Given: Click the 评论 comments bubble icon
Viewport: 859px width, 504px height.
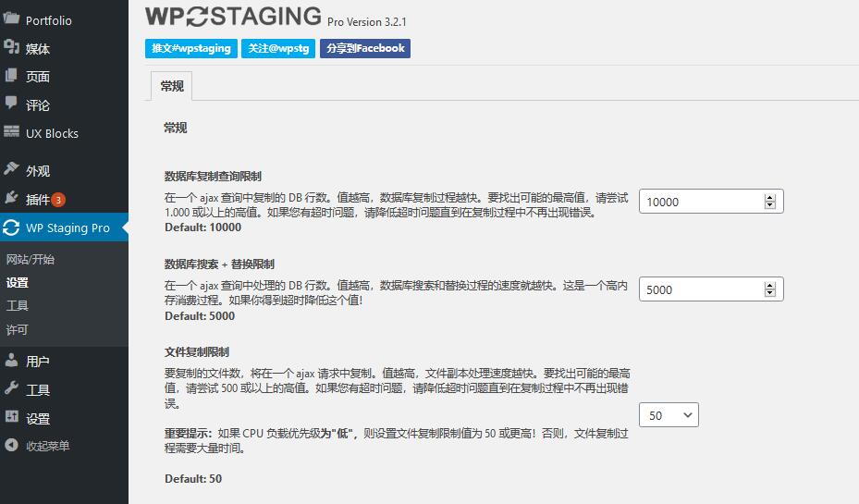Looking at the screenshot, I should 11,102.
